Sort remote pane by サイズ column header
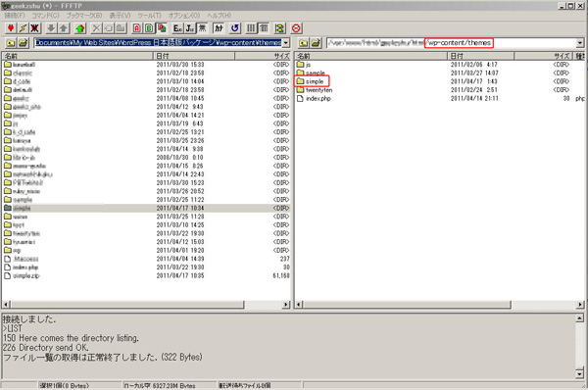 coord(543,56)
